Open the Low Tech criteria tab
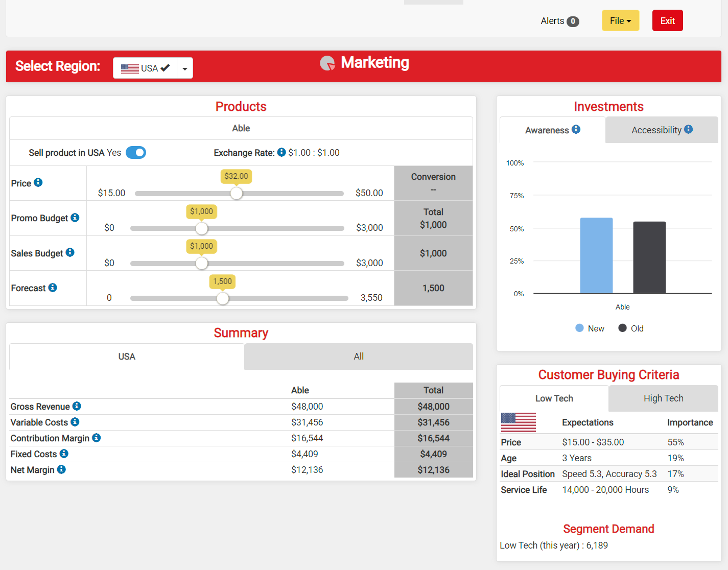The image size is (728, 570). 554,398
